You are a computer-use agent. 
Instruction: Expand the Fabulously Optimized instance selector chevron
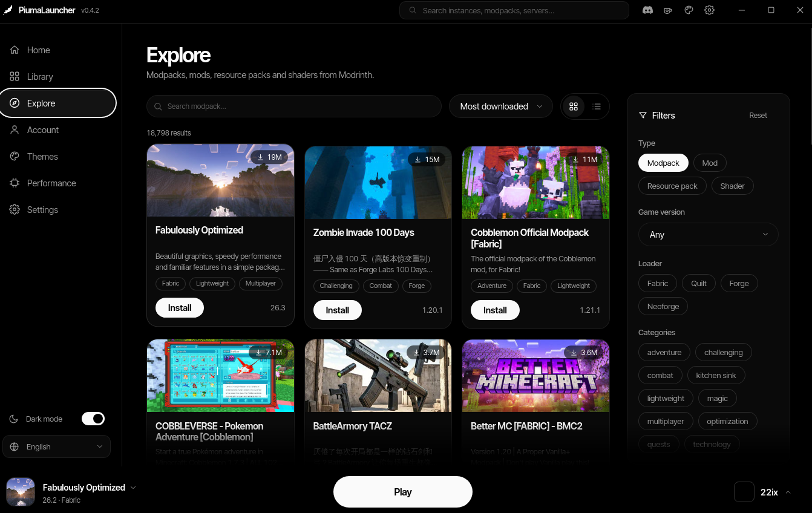click(x=133, y=488)
